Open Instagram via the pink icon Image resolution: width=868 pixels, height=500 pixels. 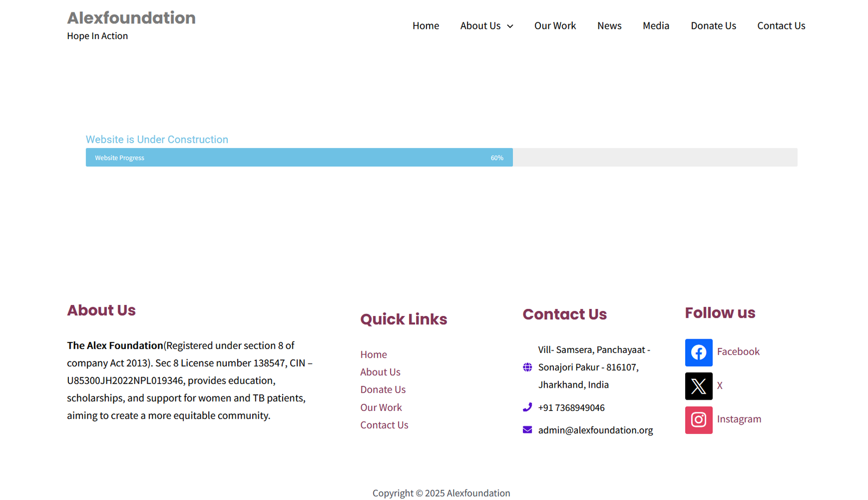click(699, 420)
